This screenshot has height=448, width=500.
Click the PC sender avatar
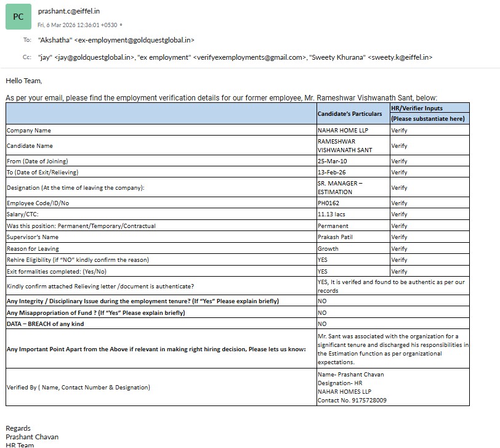pyautogui.click(x=18, y=17)
